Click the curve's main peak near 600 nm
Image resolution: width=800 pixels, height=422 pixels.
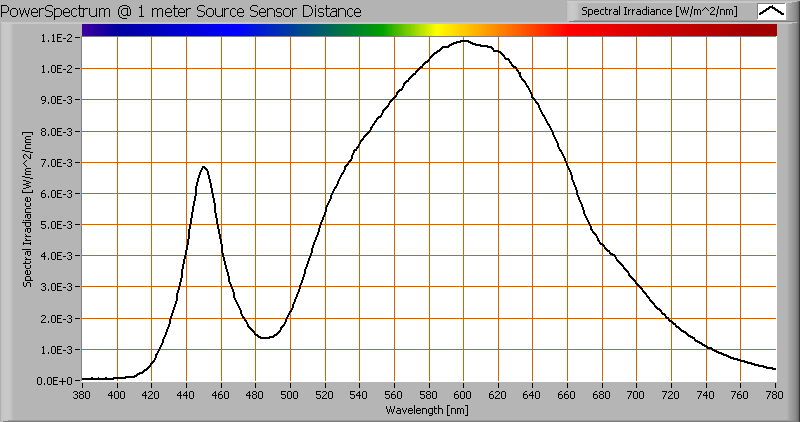coord(464,41)
